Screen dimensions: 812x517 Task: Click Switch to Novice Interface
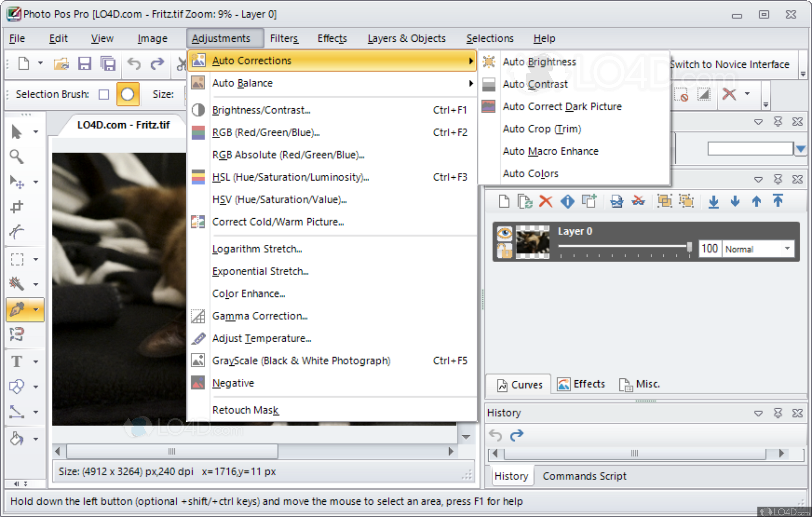(x=731, y=64)
